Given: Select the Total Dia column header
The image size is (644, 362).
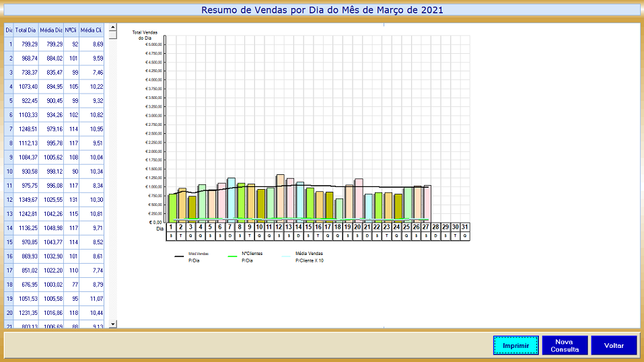Looking at the screenshot, I should [26, 30].
